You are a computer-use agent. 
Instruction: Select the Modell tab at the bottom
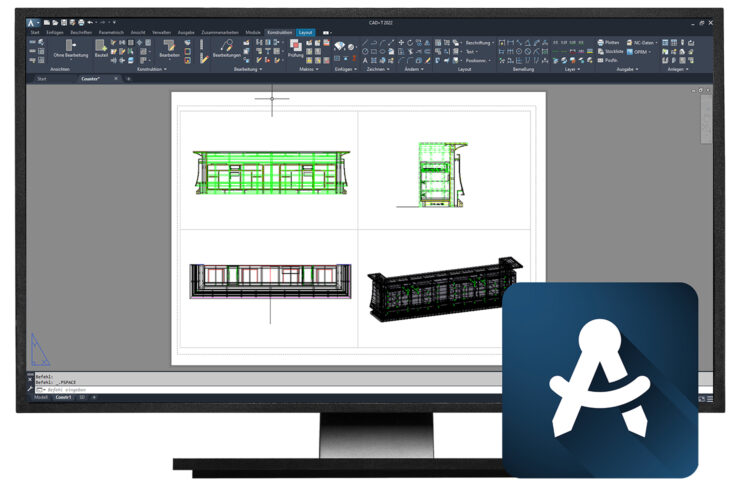pos(41,397)
